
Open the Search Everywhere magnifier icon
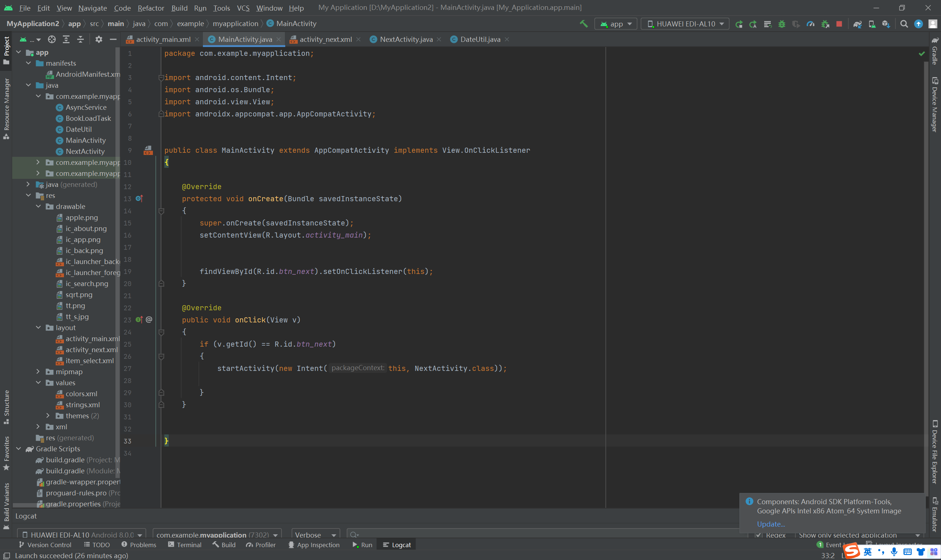904,24
